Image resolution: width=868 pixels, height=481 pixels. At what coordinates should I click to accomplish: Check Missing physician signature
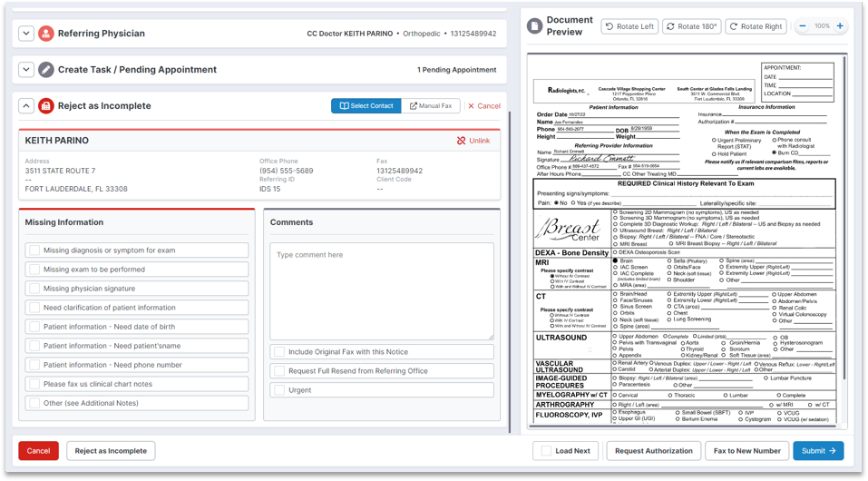point(34,289)
